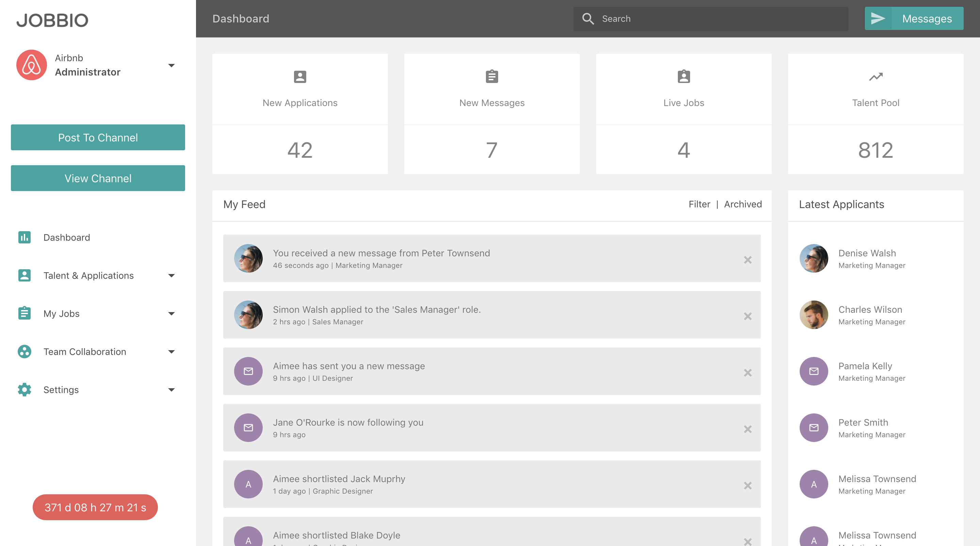Open applicant Pamela Kelly

coord(865,366)
